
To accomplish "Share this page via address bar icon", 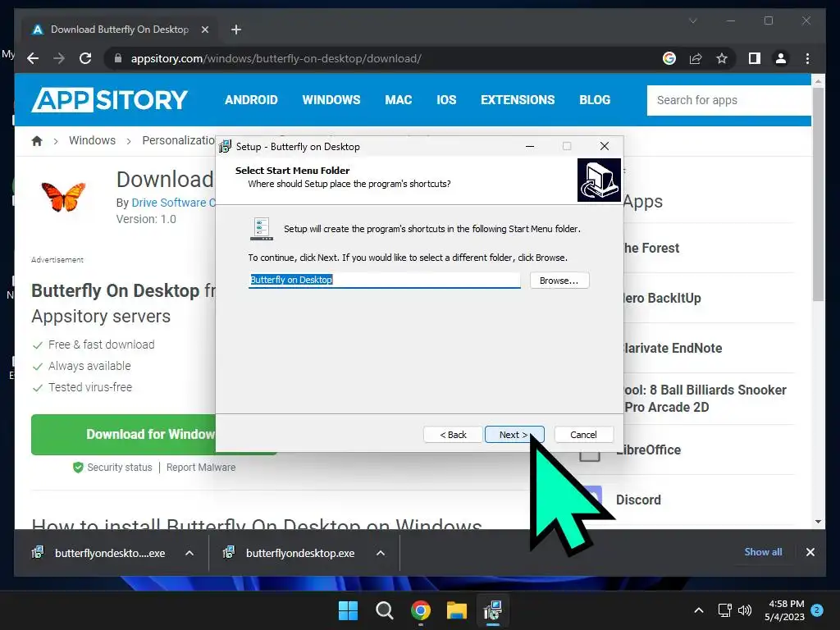I will pos(696,58).
